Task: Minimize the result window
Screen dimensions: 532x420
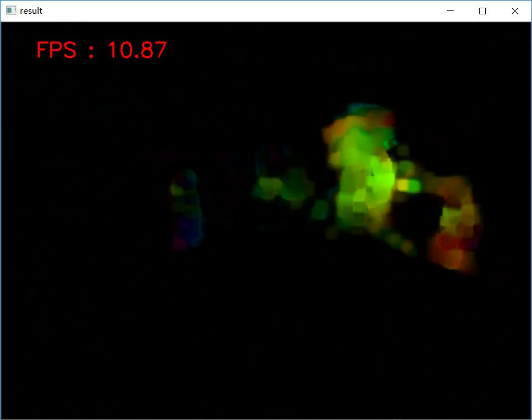Action: [450, 11]
